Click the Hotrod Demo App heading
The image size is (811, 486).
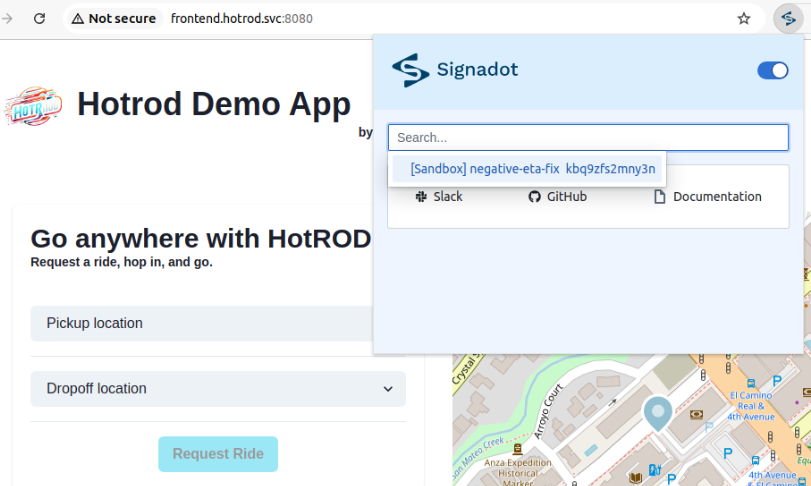pyautogui.click(x=214, y=104)
